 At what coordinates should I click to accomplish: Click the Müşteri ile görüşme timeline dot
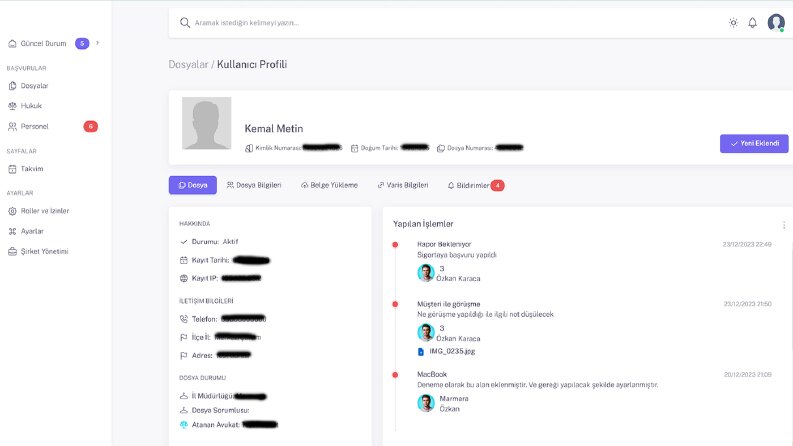[x=395, y=304]
